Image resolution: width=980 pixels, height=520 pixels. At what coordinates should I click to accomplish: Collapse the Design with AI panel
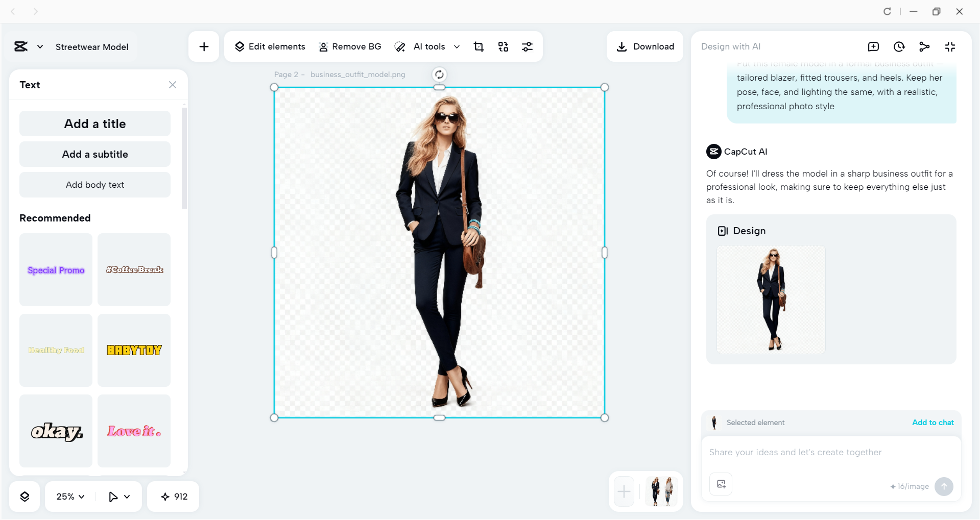coord(950,46)
